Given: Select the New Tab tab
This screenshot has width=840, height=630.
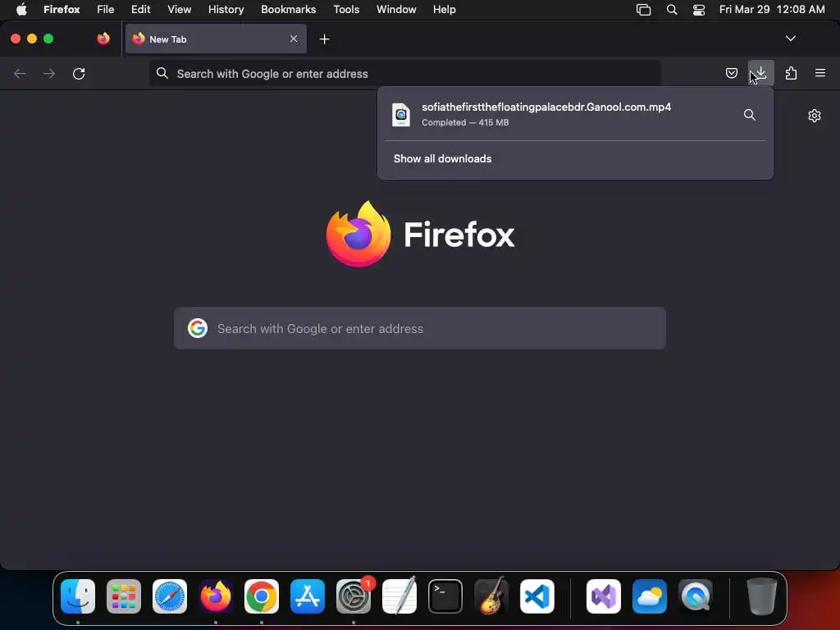Looking at the screenshot, I should coord(216,39).
